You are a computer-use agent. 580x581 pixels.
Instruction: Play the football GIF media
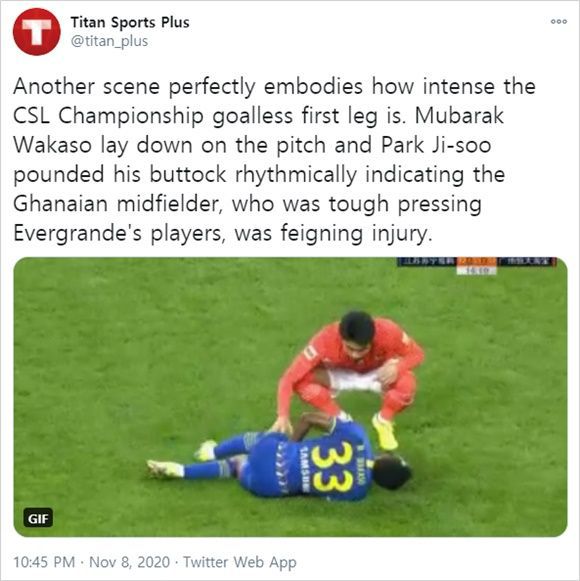(x=290, y=396)
